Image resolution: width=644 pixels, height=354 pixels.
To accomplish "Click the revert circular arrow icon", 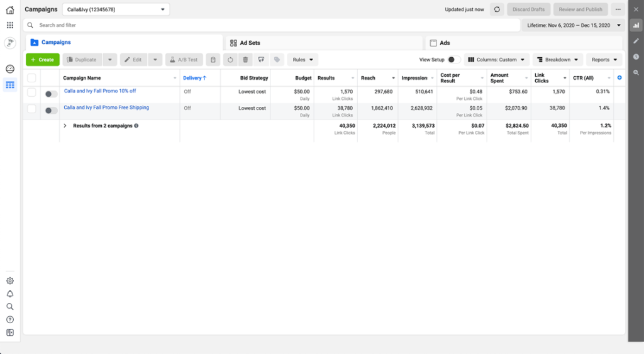I will (x=230, y=60).
